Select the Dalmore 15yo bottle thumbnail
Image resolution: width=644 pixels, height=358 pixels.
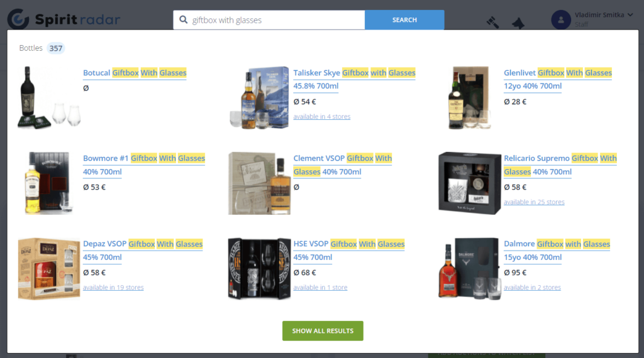(x=469, y=269)
